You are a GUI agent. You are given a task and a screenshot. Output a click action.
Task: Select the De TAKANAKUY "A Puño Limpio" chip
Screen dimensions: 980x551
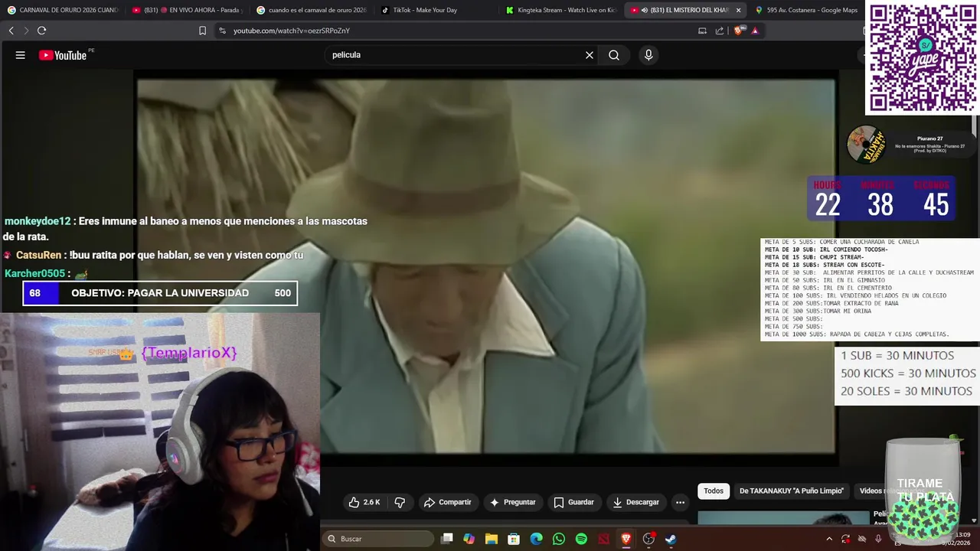[792, 491]
